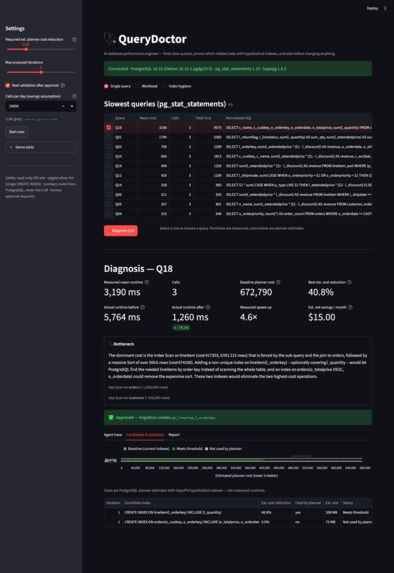Screen dimensions: 394x573
Task: Select Single query mode radio button
Action: coord(106,86)
